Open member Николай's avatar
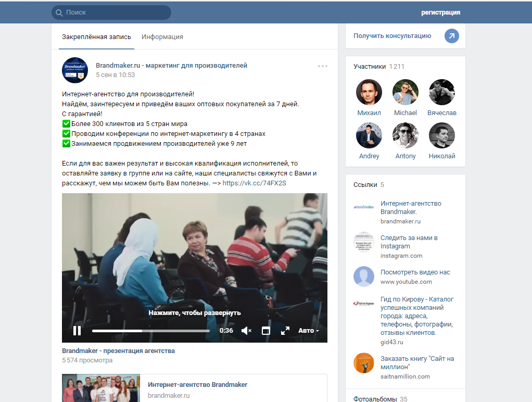 click(442, 135)
